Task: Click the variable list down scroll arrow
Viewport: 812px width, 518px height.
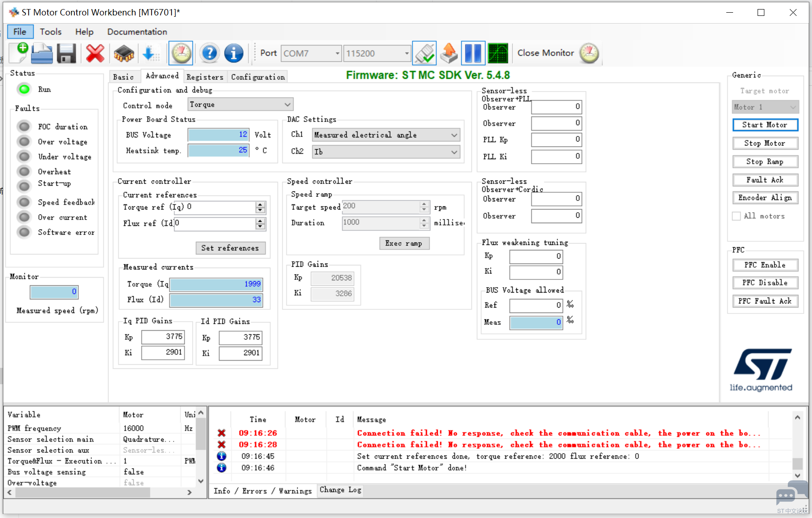Action: [x=201, y=481]
